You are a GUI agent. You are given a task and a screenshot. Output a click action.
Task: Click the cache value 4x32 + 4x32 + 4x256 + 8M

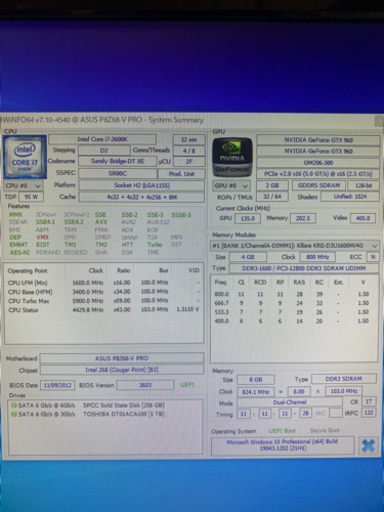click(142, 197)
